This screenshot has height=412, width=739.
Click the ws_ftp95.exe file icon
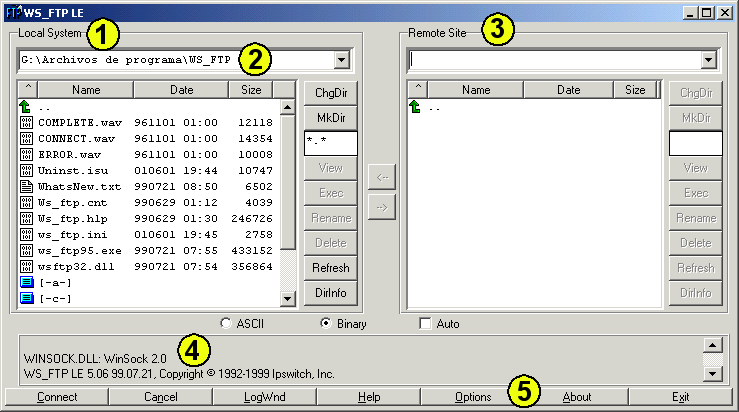[x=26, y=251]
